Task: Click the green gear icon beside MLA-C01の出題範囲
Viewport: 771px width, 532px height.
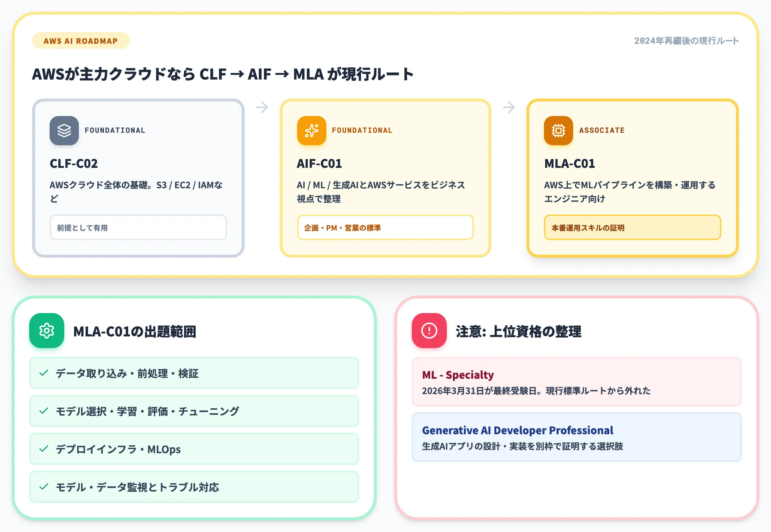Action: pyautogui.click(x=47, y=331)
